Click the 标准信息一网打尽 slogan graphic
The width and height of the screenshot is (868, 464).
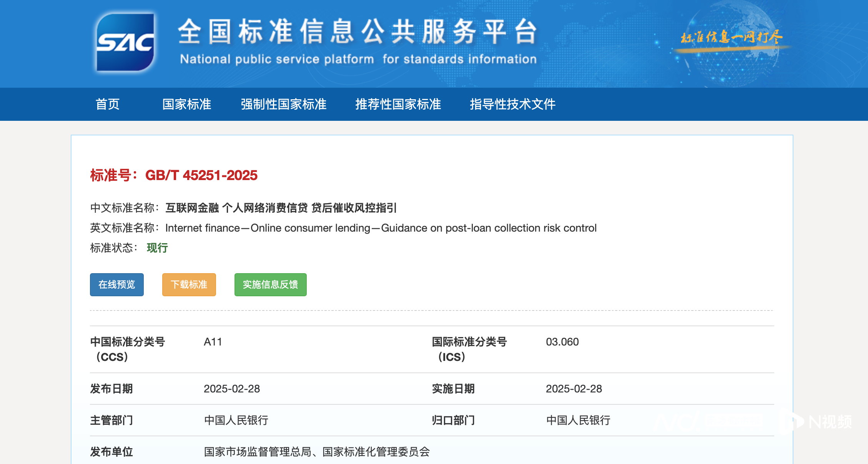point(732,37)
